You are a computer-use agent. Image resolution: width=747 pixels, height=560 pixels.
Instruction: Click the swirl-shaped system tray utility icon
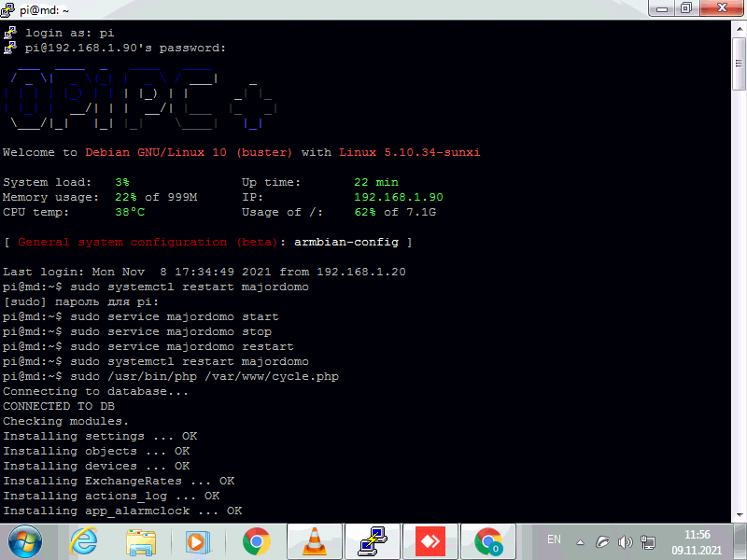602,540
